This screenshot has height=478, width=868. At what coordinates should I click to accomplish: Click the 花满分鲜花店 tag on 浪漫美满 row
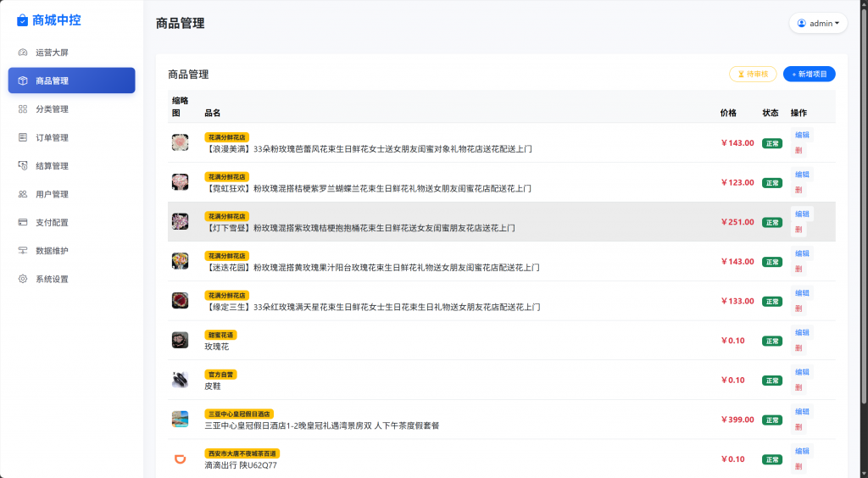coord(227,137)
